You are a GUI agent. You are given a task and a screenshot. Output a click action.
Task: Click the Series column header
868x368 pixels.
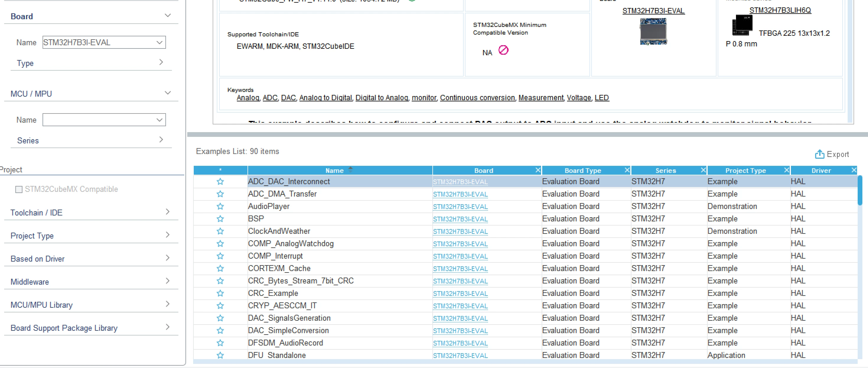665,170
